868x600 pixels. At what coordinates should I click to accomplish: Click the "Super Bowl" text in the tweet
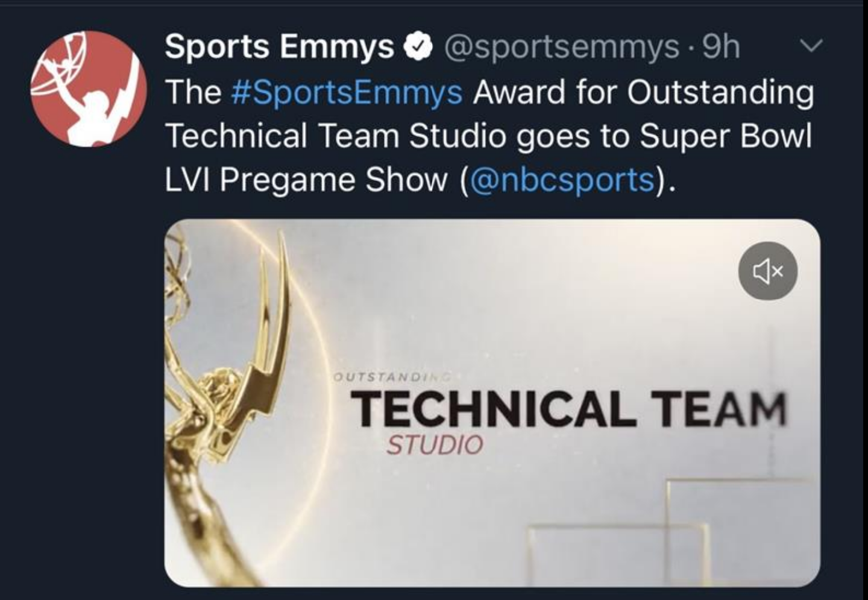[725, 136]
